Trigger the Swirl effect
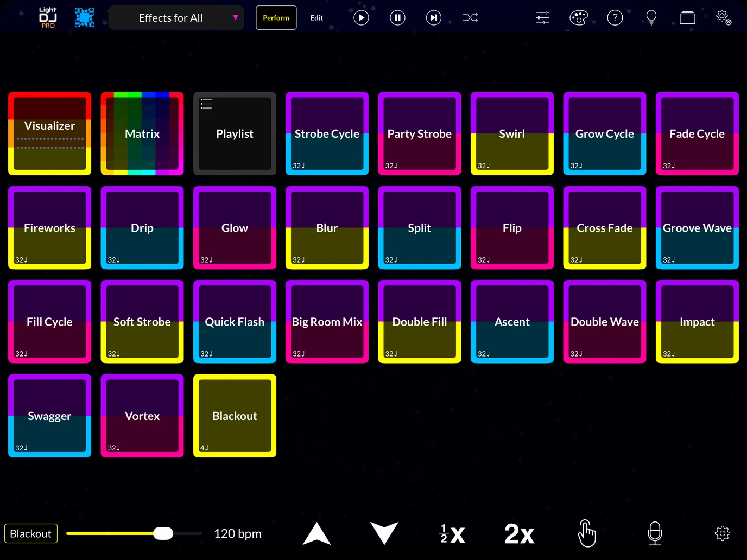747x560 pixels. 512,133
